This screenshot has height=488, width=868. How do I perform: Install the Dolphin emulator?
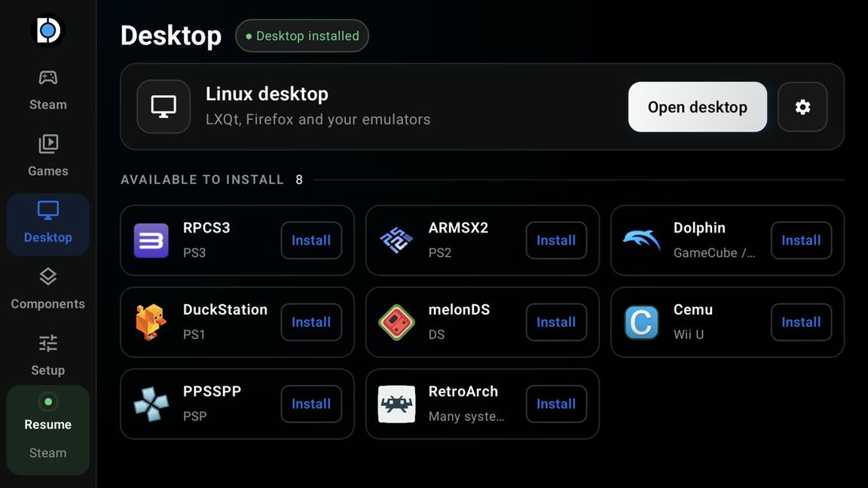[x=801, y=240]
